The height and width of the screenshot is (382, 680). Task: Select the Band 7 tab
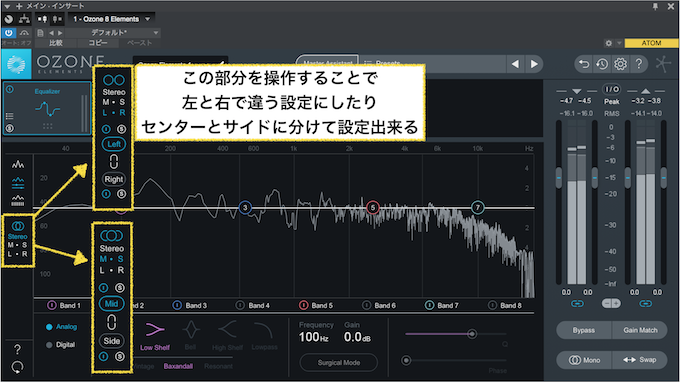442,305
